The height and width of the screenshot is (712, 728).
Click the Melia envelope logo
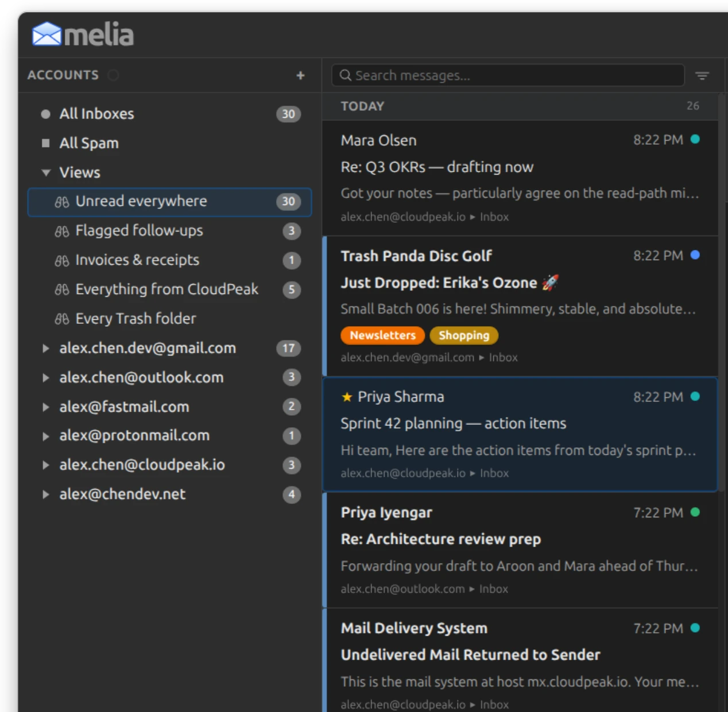pos(47,34)
